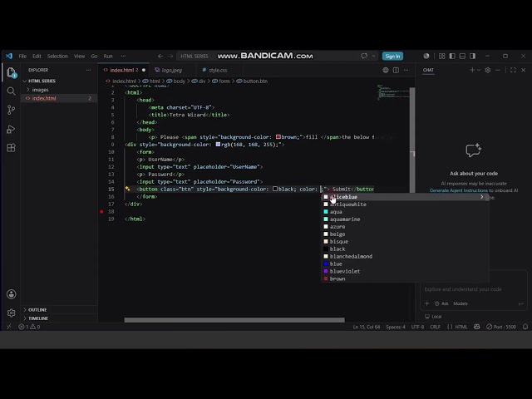This screenshot has width=532, height=399.
Task: Open notifications bell in status bar
Action: click(525, 327)
